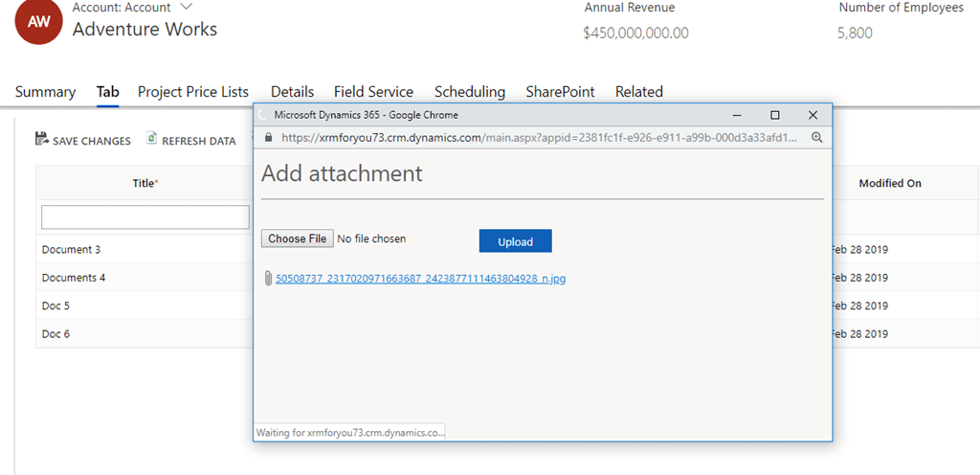Switch to the SharePoint tab
This screenshot has width=980, height=475.
(560, 92)
